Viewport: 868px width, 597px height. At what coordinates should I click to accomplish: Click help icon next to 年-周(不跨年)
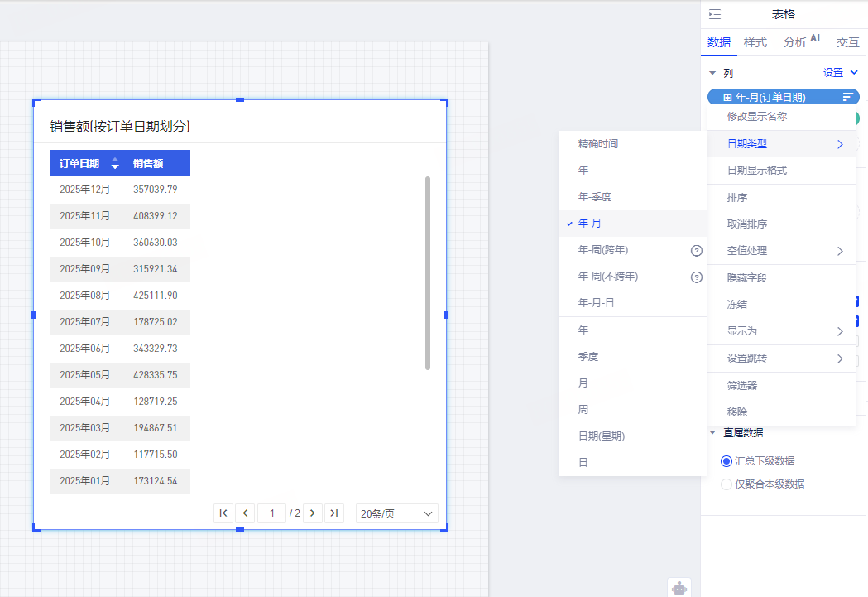click(696, 277)
